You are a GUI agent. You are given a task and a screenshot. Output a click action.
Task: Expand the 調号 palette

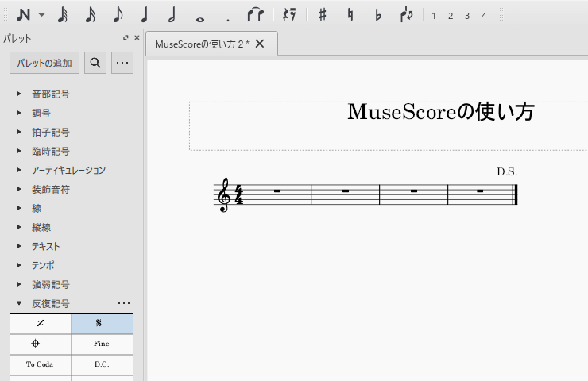click(19, 113)
